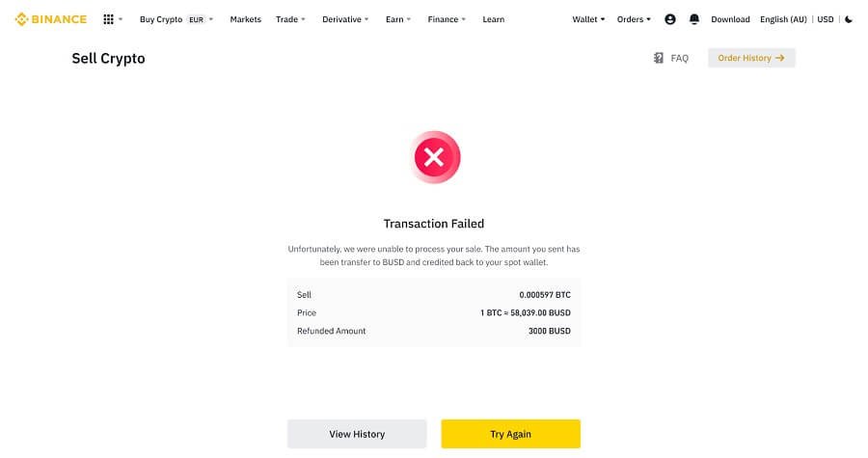This screenshot has width=868, height=458.
Task: Expand the Buy Crypto EUR dropdown
Action: [176, 19]
